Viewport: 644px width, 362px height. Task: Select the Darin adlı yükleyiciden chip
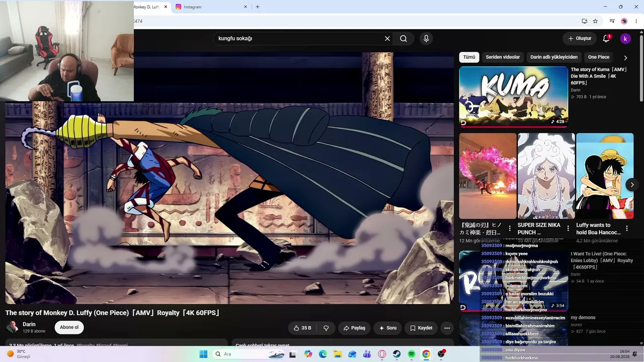click(x=554, y=57)
